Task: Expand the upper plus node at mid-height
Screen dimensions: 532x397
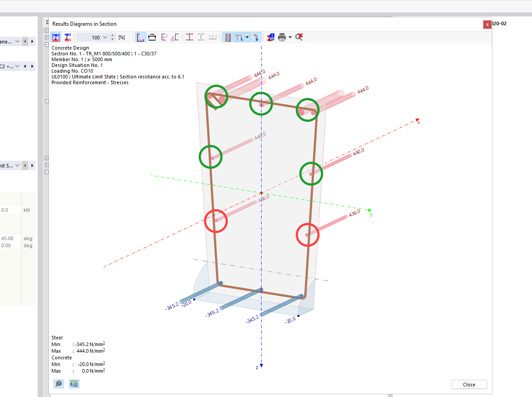Action: click(x=47, y=158)
